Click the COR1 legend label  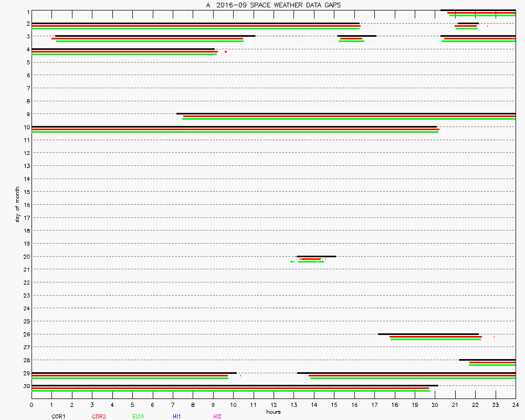(58, 416)
